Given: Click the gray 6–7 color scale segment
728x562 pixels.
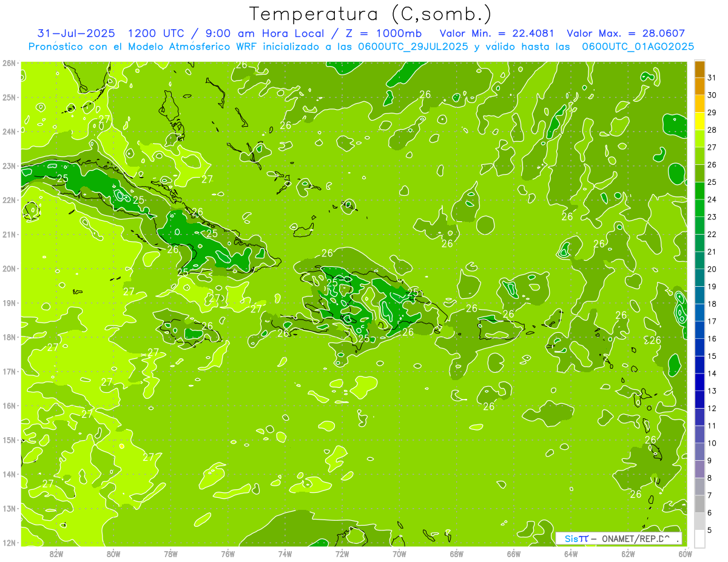Looking at the screenshot, I should (x=699, y=504).
